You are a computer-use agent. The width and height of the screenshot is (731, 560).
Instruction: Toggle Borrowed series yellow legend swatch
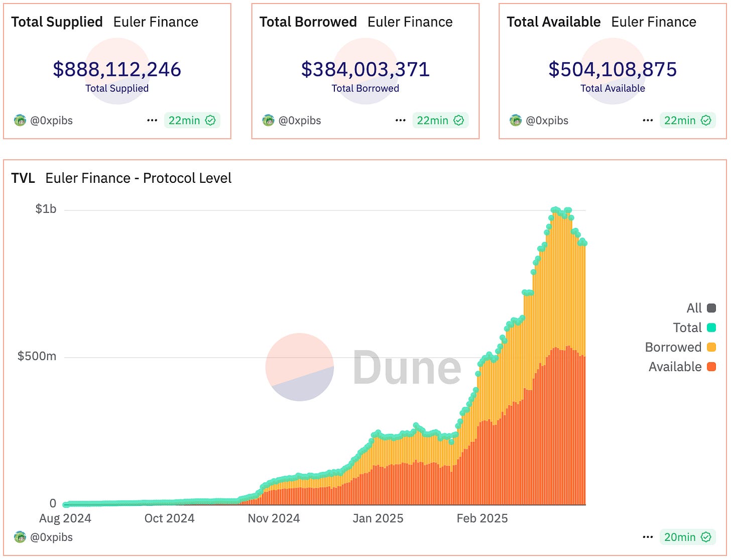(711, 347)
